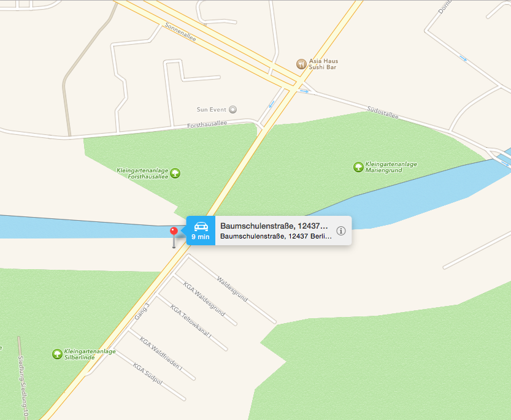The width and height of the screenshot is (511, 420).
Task: Click the Südostallee street label
Action: 383,112
